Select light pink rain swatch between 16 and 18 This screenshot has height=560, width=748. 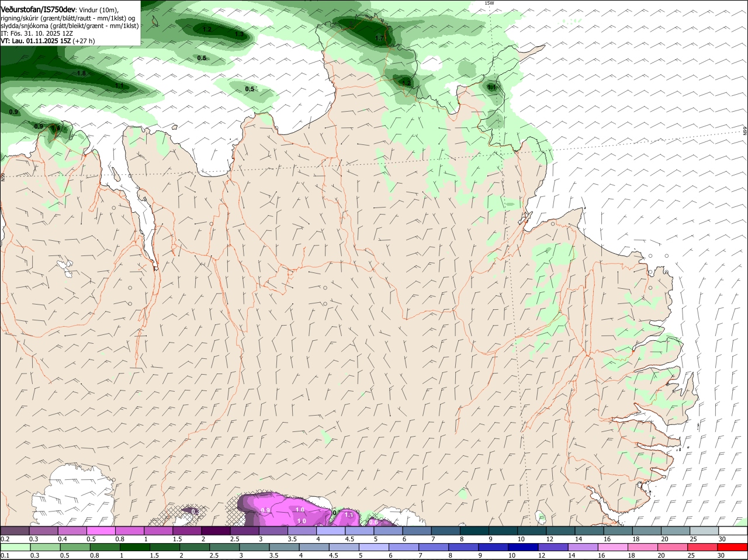point(614,547)
